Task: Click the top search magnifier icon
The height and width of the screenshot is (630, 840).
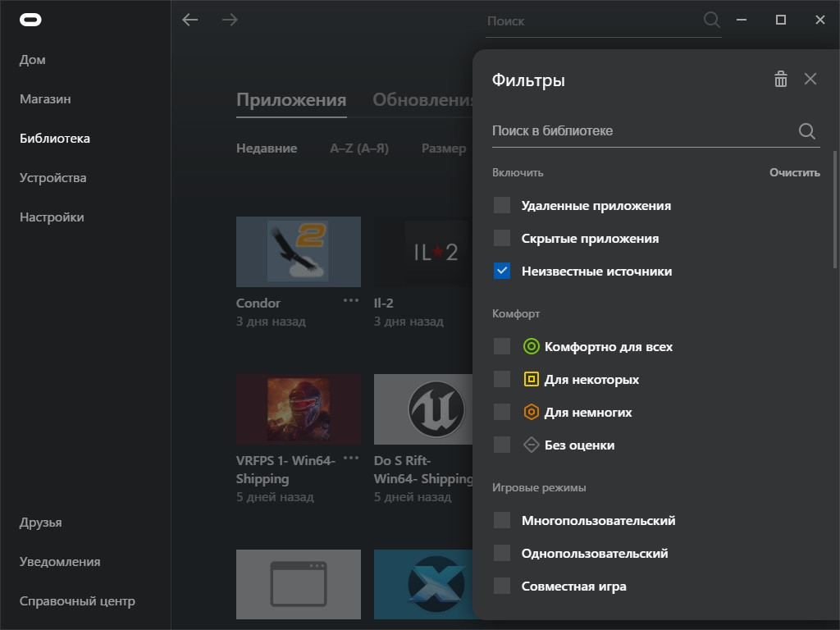Action: click(x=711, y=20)
